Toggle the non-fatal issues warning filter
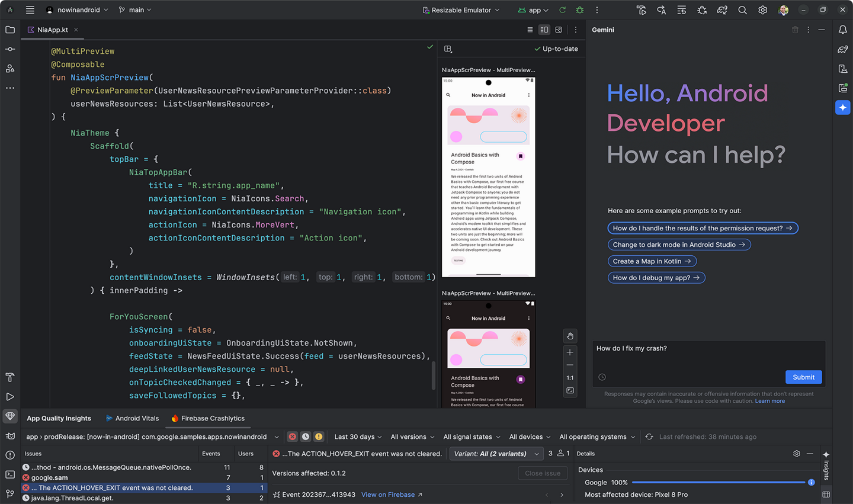This screenshot has height=504, width=853. point(319,436)
